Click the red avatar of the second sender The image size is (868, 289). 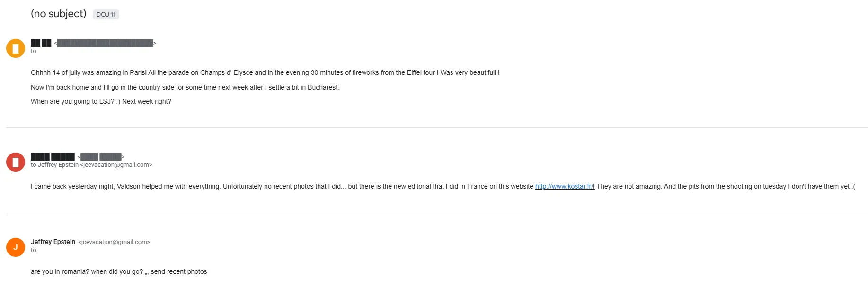point(16,162)
